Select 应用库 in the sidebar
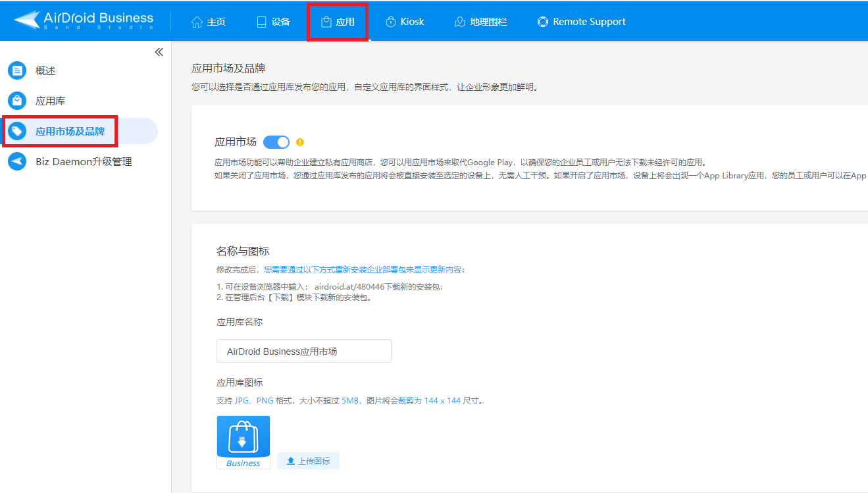Viewport: 868px width, 493px height. [x=51, y=101]
